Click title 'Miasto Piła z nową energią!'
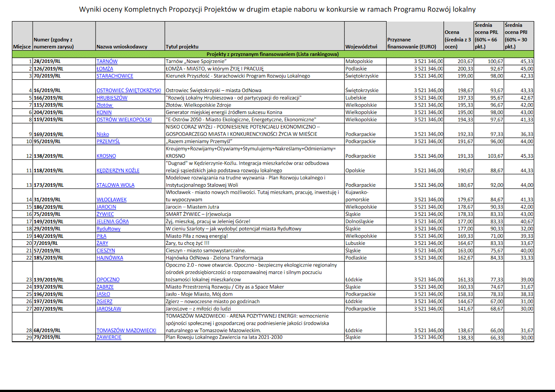The height and width of the screenshot is (392, 555). pos(196,236)
